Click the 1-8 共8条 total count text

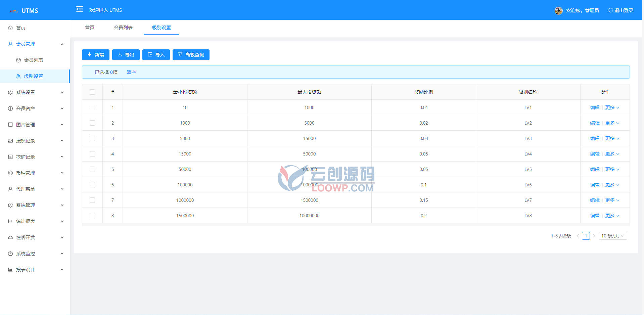(x=561, y=236)
